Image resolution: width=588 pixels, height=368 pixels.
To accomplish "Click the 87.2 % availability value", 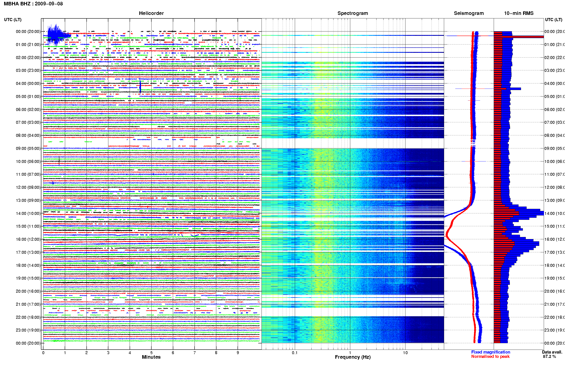I will coord(549,357).
